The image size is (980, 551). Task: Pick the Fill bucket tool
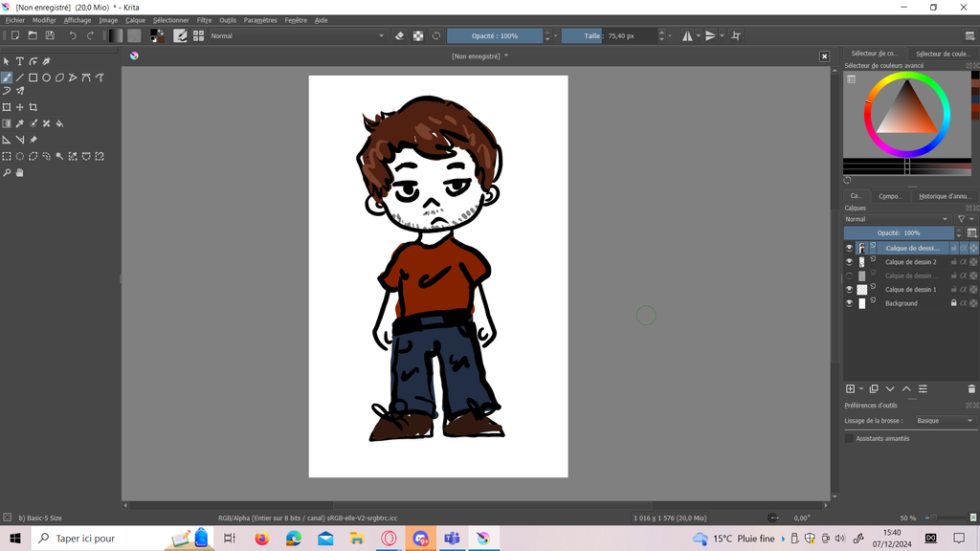click(59, 123)
